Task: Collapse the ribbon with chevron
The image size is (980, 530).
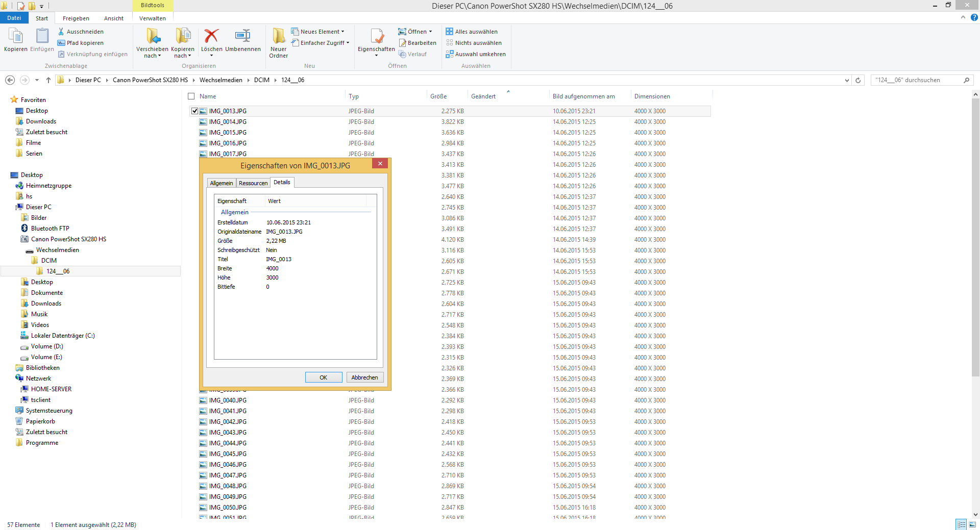Action: [x=963, y=17]
